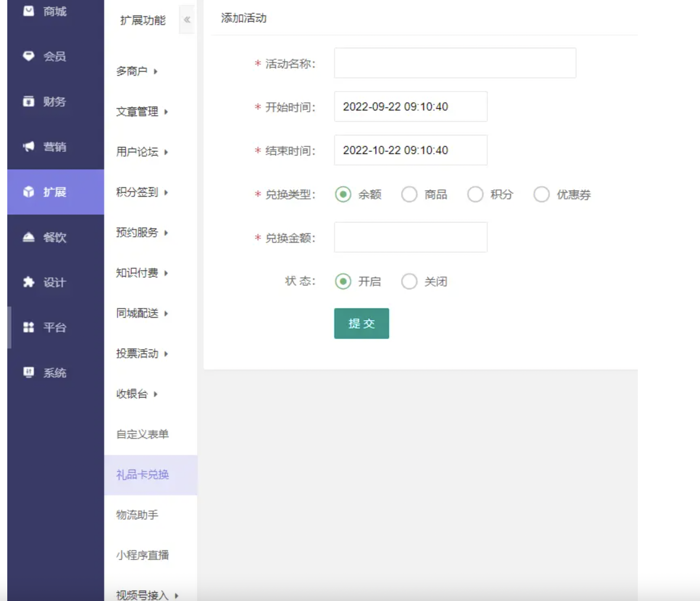This screenshot has width=700, height=601.
Task: Click the 系统 system icon
Action: pyautogui.click(x=29, y=372)
